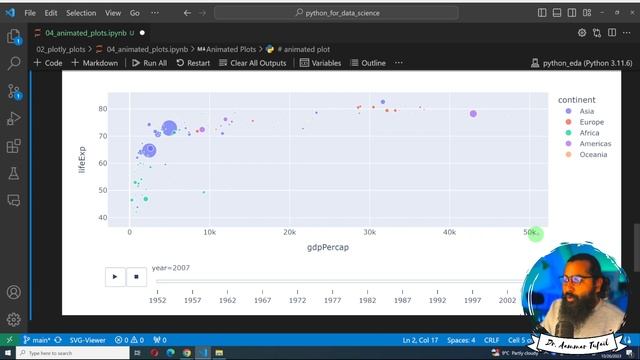Open the Customize Layout icon
This screenshot has width=640, height=360.
587,13
